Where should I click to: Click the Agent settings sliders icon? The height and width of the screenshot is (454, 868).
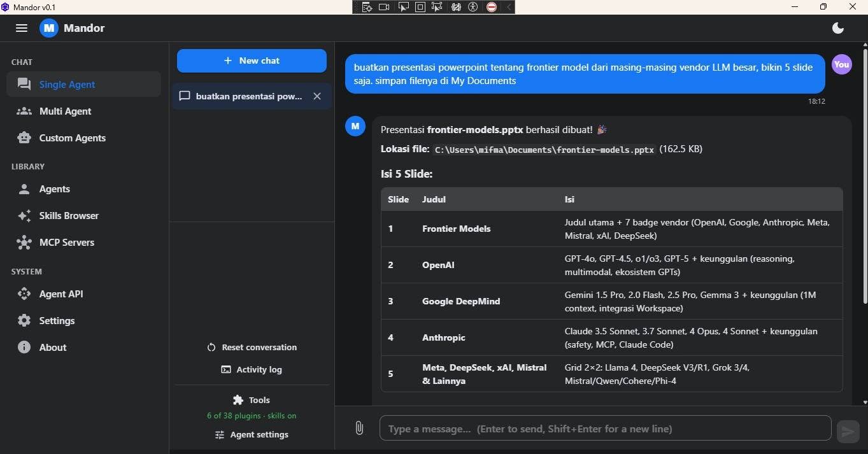[x=220, y=434]
